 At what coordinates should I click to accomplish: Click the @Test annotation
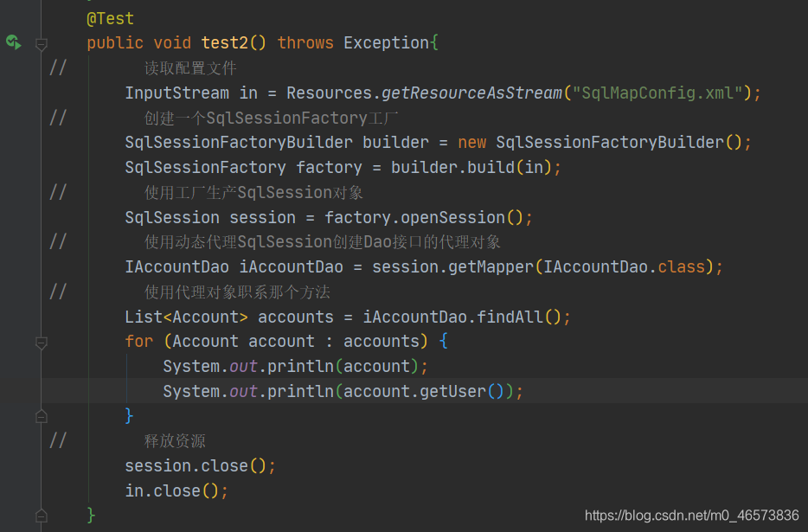[x=110, y=18]
